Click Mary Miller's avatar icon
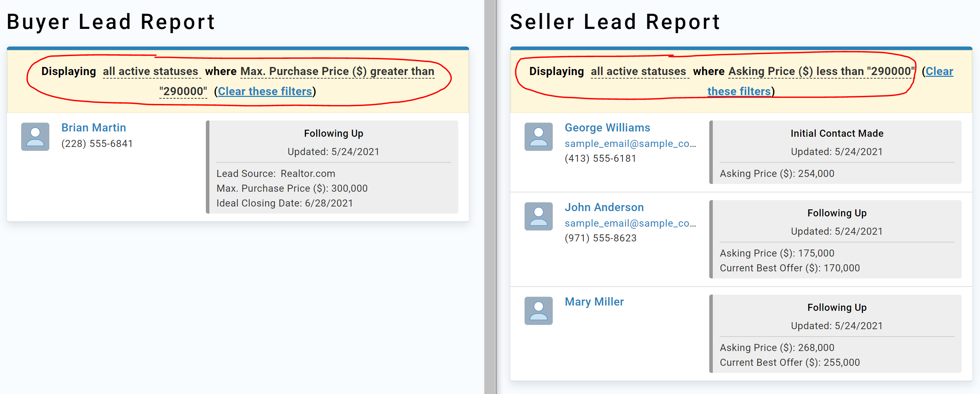Image resolution: width=980 pixels, height=394 pixels. [x=538, y=310]
